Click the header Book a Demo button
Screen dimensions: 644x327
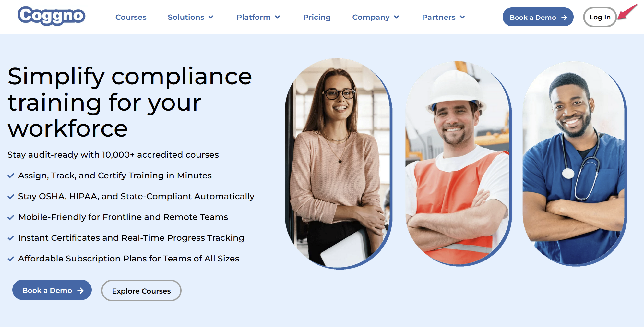pos(538,17)
